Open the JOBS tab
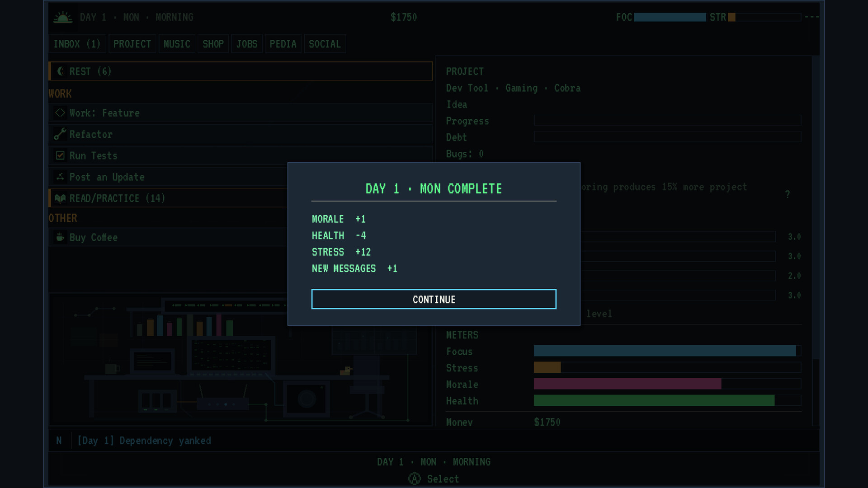 [x=246, y=44]
